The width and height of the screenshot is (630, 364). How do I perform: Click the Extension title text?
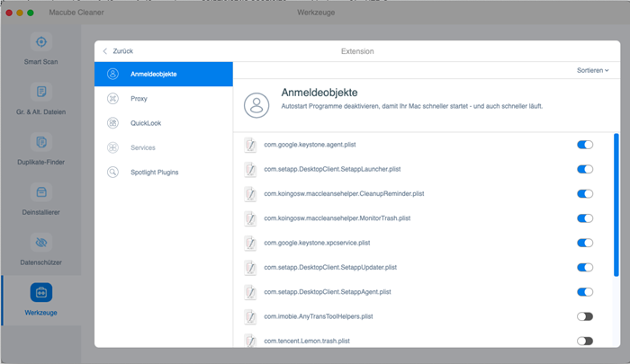point(357,51)
